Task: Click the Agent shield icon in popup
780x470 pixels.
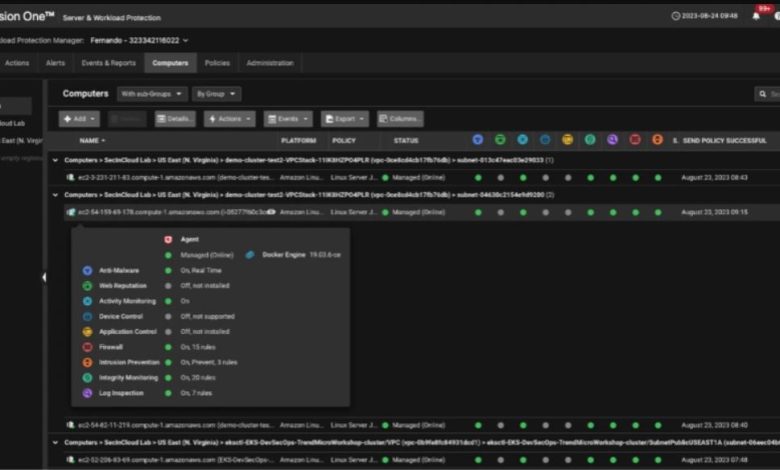Action: point(168,240)
